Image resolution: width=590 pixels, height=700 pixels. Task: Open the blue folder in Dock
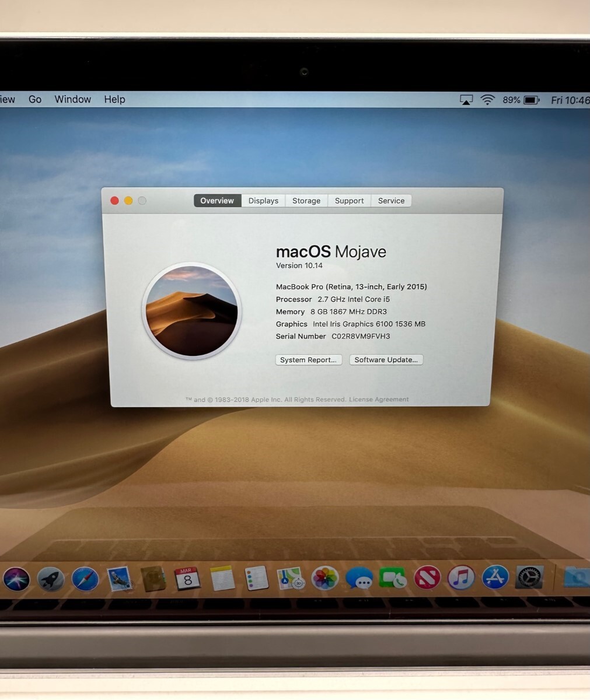coord(577,577)
